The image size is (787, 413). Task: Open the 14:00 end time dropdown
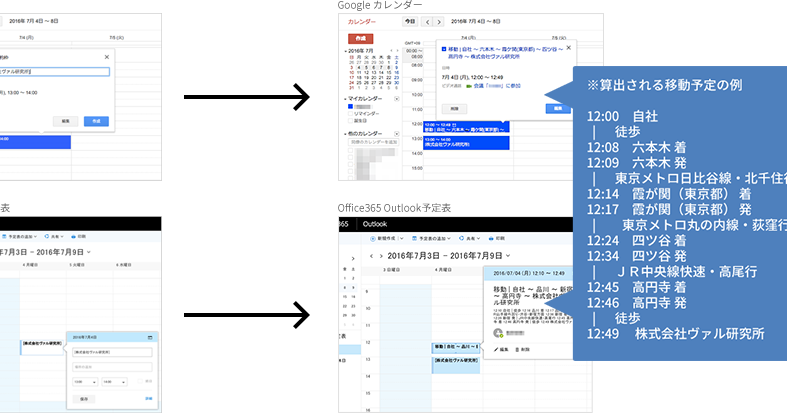[x=114, y=382]
